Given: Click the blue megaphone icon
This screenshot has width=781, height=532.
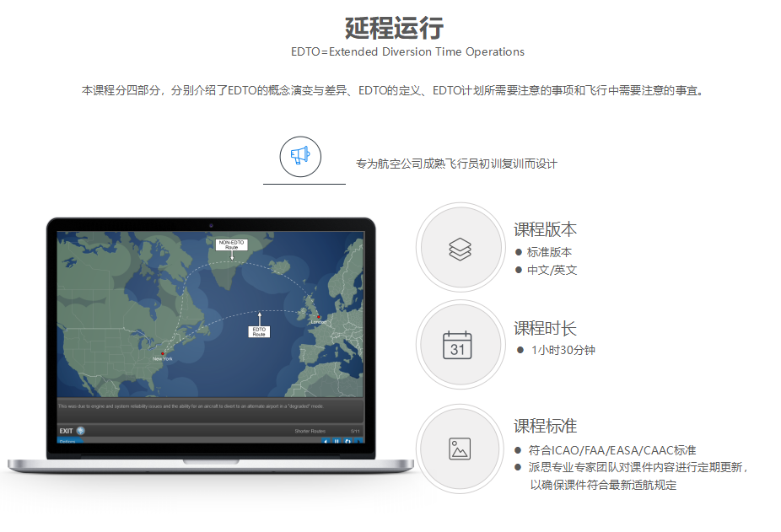Looking at the screenshot, I should coord(300,156).
